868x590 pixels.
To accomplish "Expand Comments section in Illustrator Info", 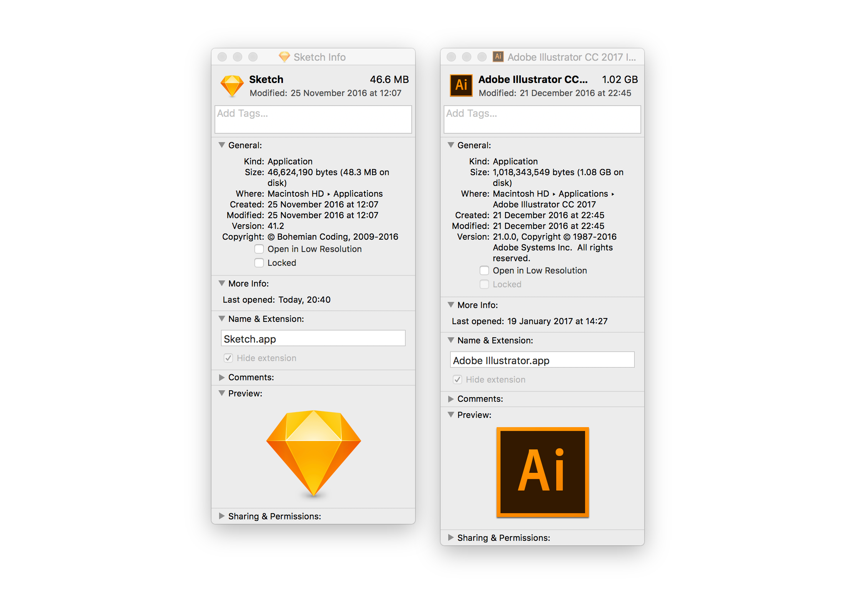I will point(451,399).
